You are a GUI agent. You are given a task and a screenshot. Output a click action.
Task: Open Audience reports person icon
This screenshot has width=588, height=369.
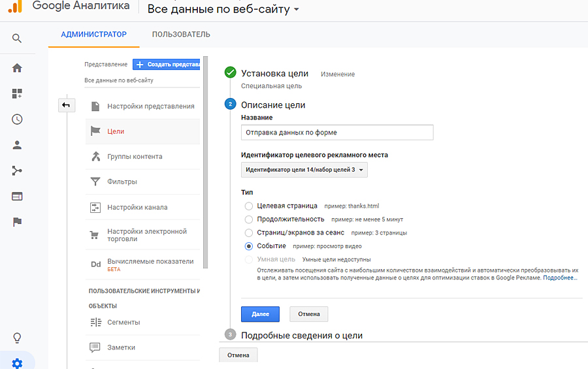coord(17,145)
